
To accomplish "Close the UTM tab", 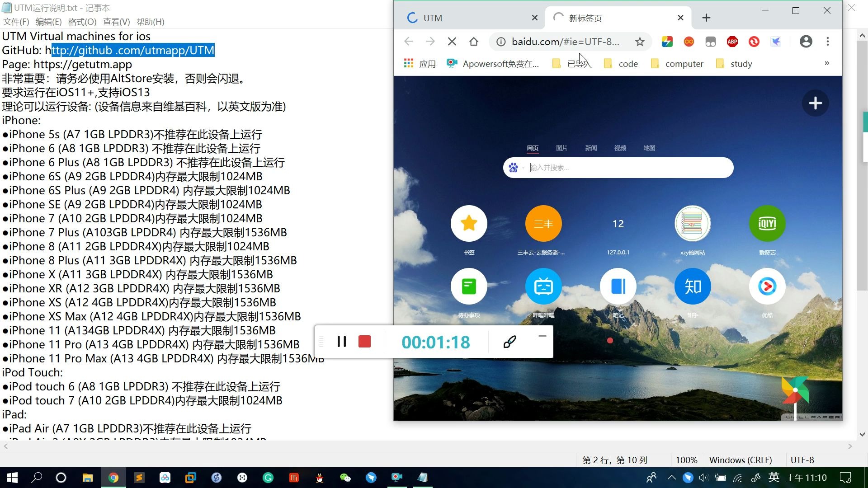I will tap(535, 18).
